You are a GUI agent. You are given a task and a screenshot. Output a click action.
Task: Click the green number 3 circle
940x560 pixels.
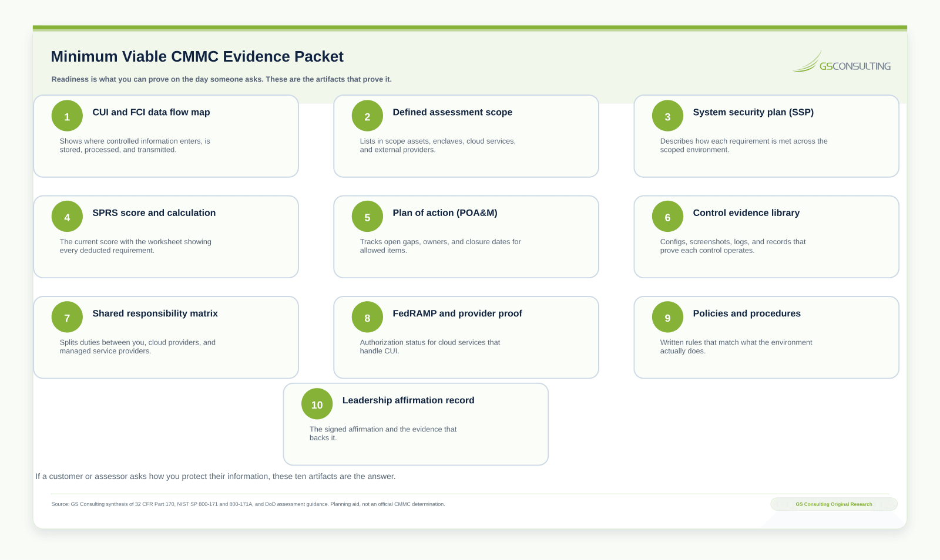click(667, 116)
